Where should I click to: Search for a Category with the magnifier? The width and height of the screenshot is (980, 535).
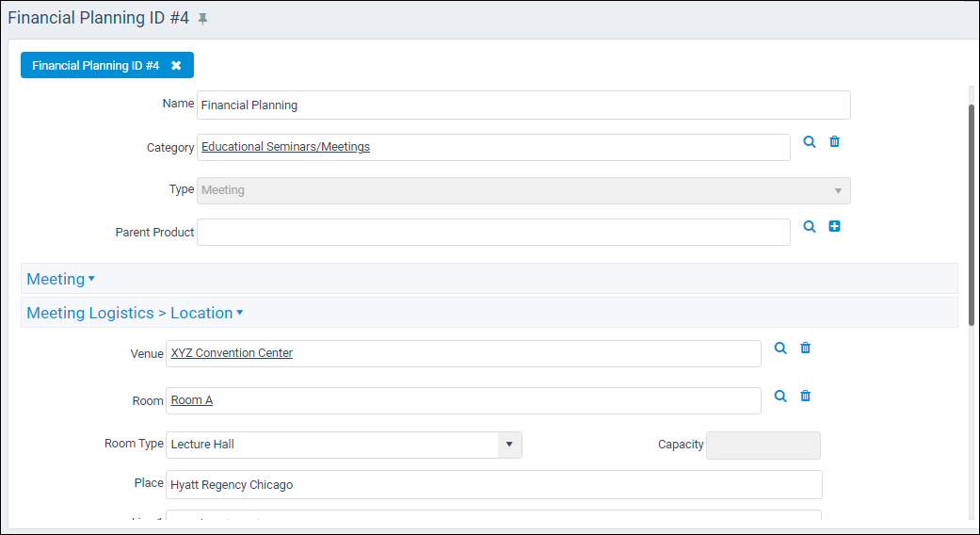point(810,142)
